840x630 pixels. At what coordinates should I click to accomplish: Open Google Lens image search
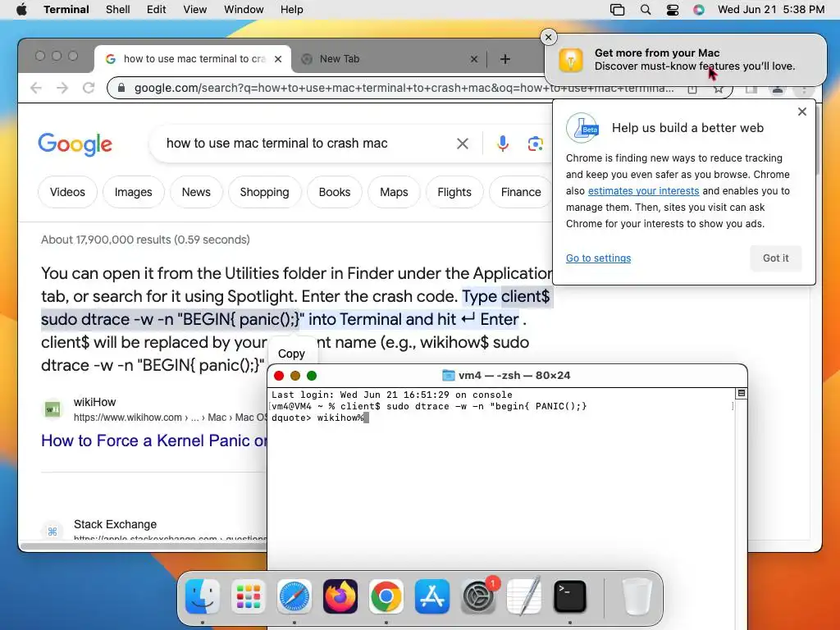coord(535,144)
